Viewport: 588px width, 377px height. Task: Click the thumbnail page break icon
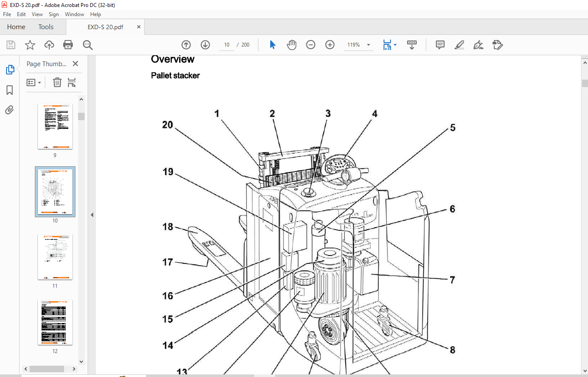72,82
